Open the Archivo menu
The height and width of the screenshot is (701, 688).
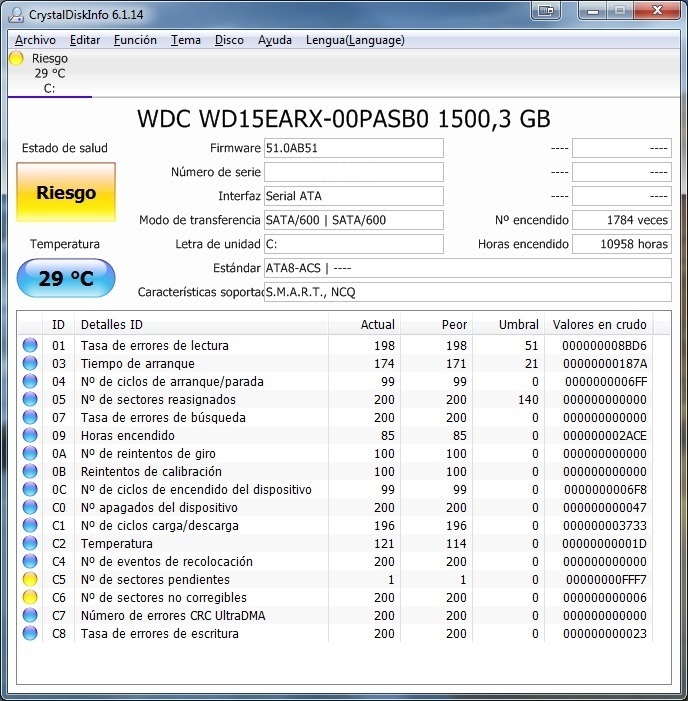pyautogui.click(x=35, y=40)
